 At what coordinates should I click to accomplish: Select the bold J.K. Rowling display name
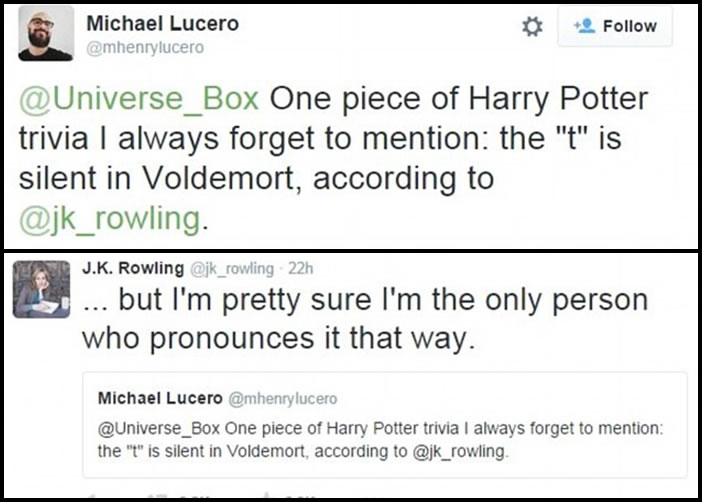tap(132, 268)
